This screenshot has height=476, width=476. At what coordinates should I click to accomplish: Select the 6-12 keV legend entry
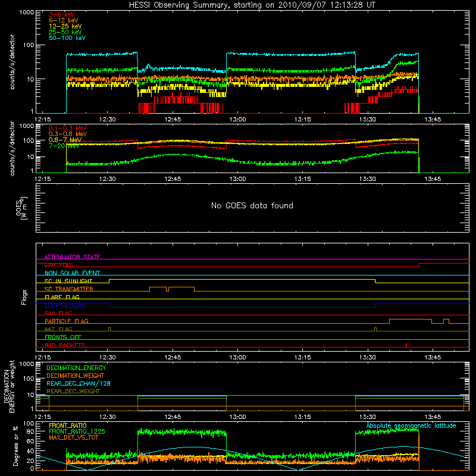point(64,20)
